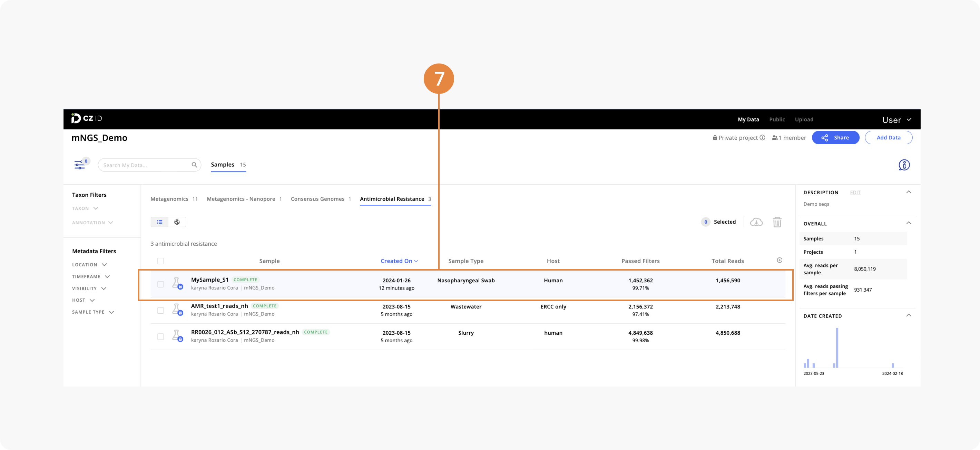Click the Host column header
This screenshot has width=980, height=450.
click(x=553, y=261)
